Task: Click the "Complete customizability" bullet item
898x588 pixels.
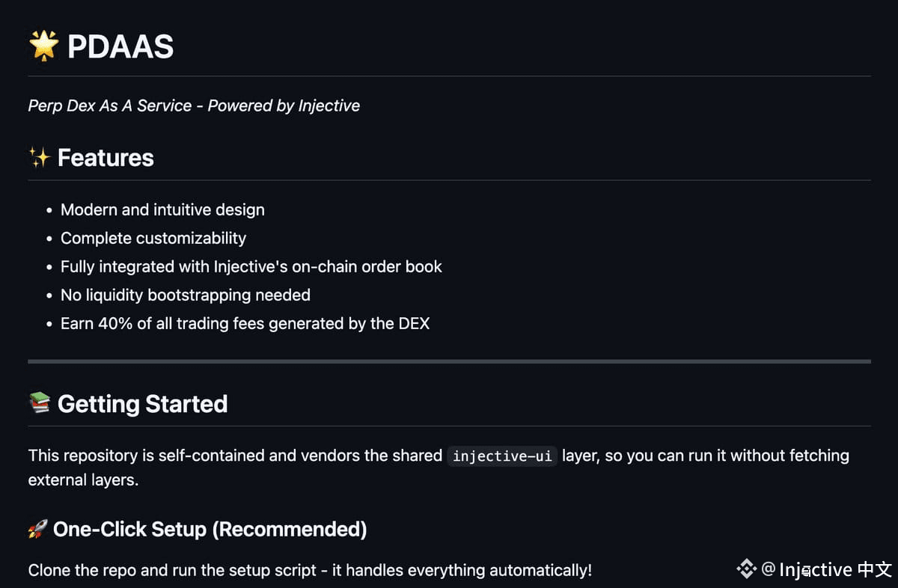Action: point(153,238)
